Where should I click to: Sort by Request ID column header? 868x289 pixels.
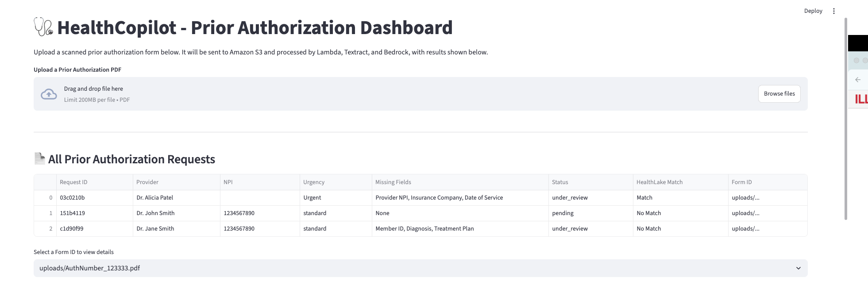(x=95, y=182)
